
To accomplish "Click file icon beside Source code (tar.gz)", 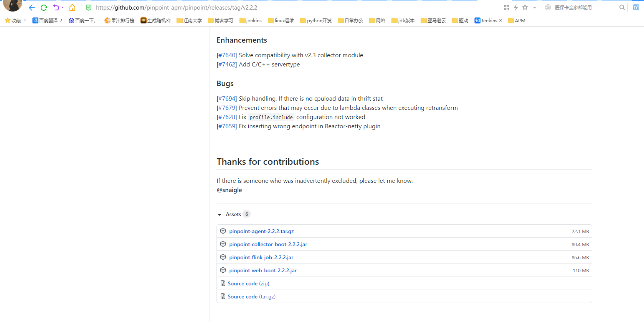I will point(223,296).
